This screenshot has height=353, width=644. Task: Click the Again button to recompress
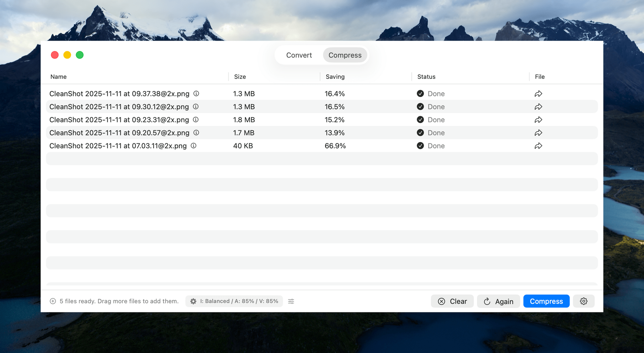click(x=498, y=301)
